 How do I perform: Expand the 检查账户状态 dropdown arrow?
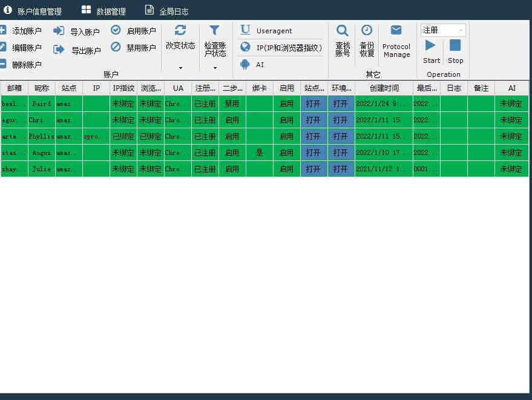pyautogui.click(x=215, y=68)
